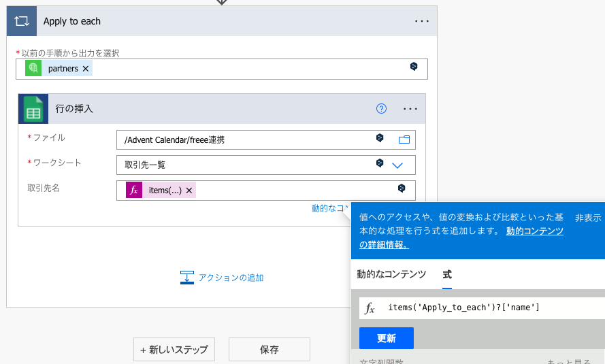
Task: Open the 行の挿入 ellipsis menu
Action: click(x=410, y=109)
